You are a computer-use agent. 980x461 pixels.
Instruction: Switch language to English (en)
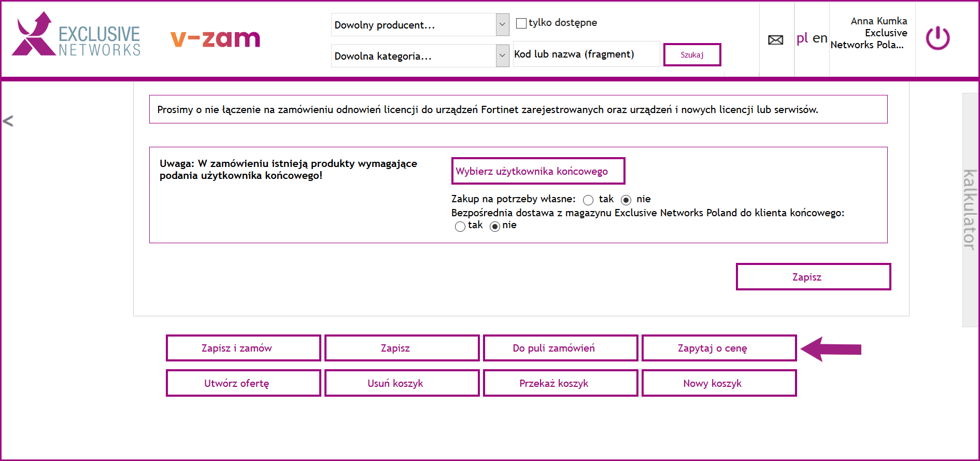tap(819, 38)
